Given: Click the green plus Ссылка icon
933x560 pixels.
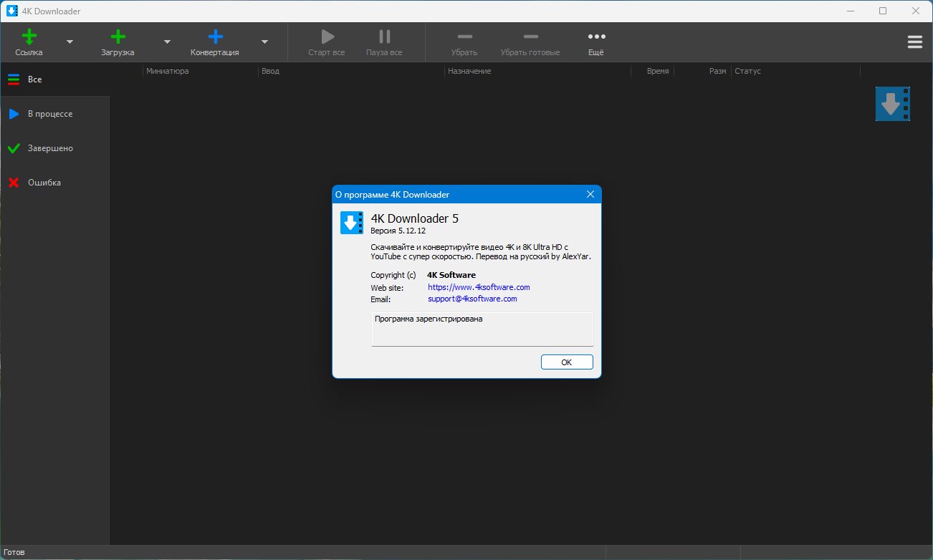Looking at the screenshot, I should pos(29,37).
